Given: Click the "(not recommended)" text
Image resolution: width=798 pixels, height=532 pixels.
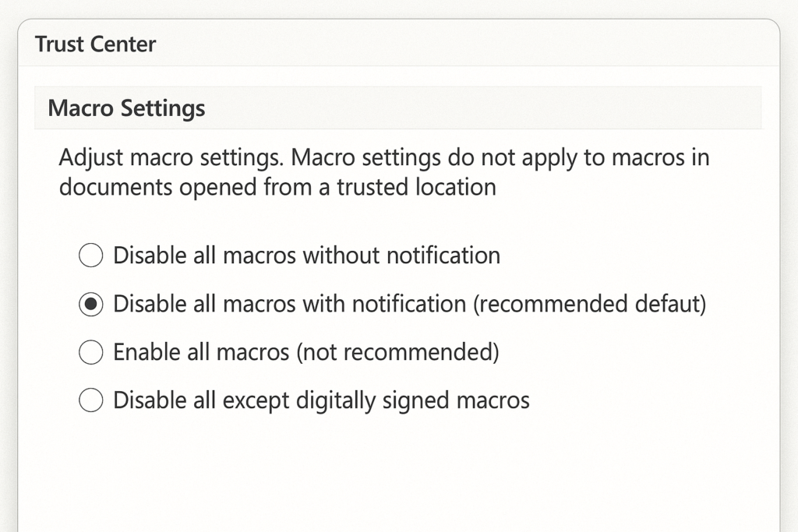Looking at the screenshot, I should (397, 353).
